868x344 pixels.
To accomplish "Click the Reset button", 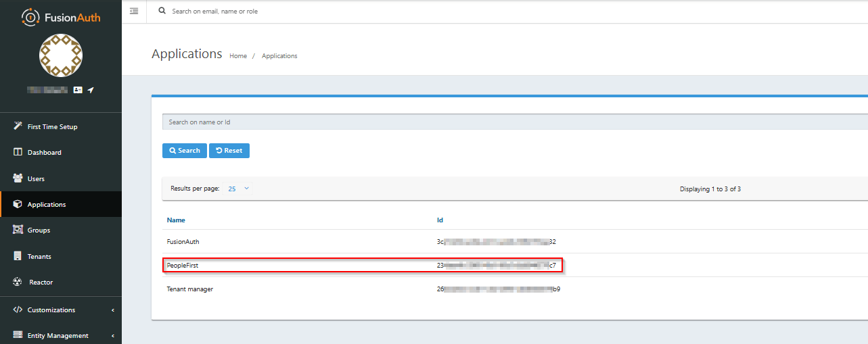I will pyautogui.click(x=229, y=151).
